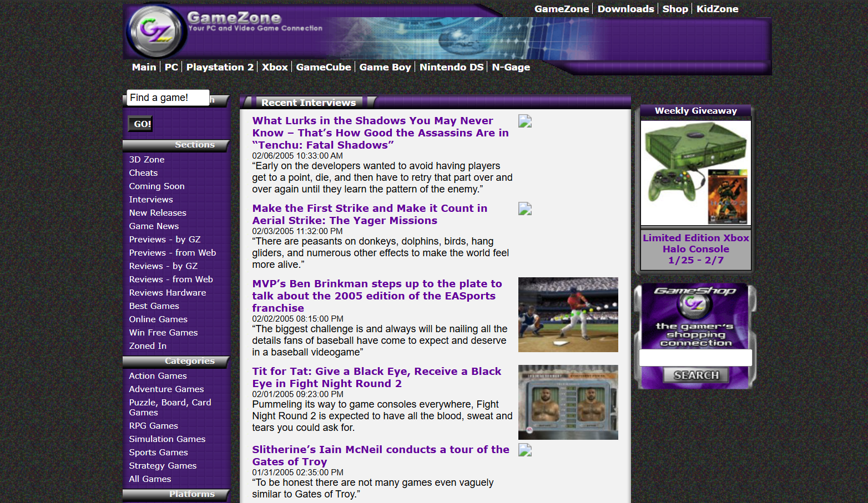Screen dimensions: 868x503
Task: Open the Cheats section
Action: click(143, 173)
